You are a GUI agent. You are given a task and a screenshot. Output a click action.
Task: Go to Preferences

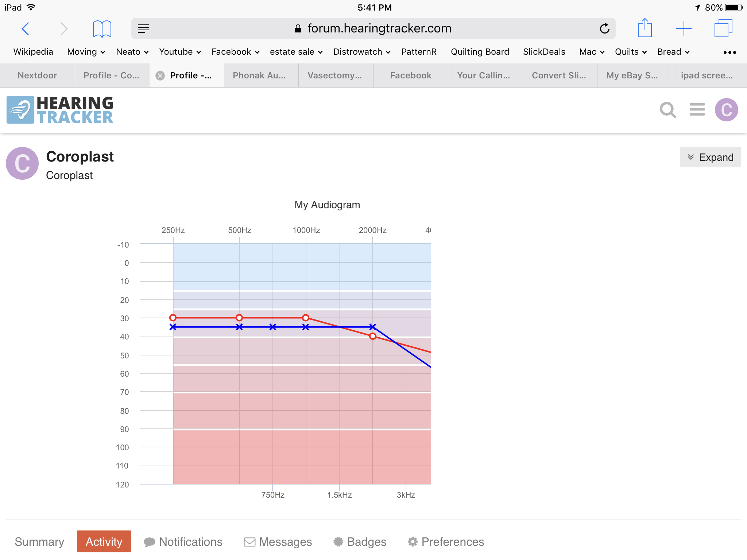(446, 542)
